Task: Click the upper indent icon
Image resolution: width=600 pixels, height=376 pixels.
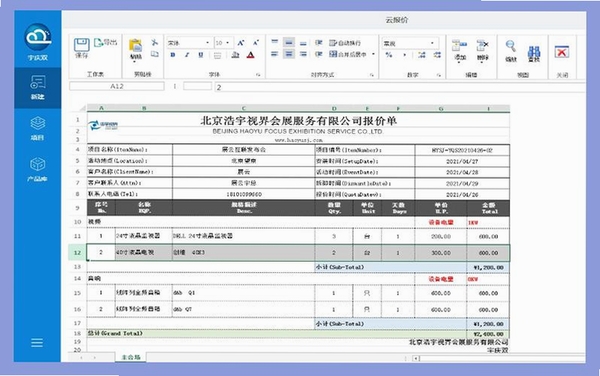Action: (318, 42)
